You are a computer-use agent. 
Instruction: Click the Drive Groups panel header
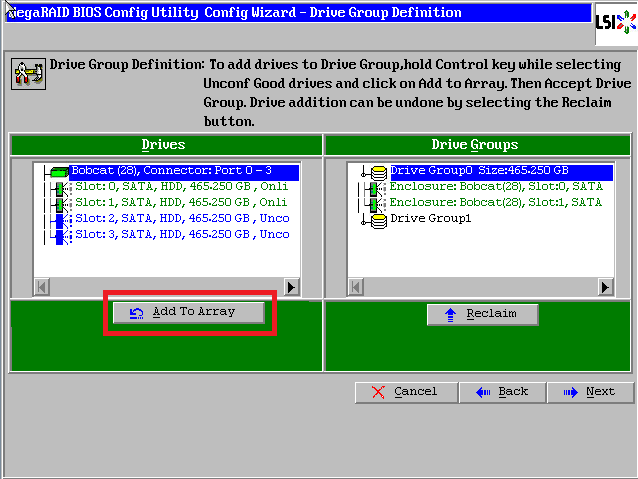pyautogui.click(x=478, y=145)
